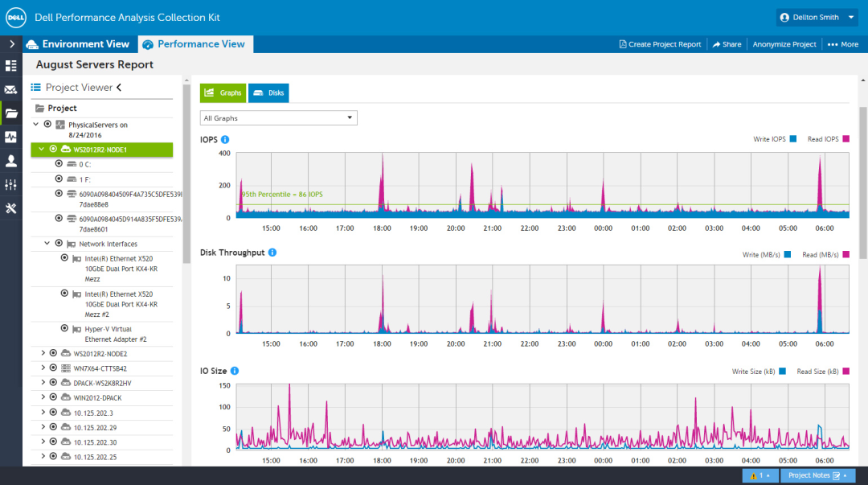Screen dimensions: 868x485
Task: Select radio button for disk 0 C:
Action: [59, 163]
